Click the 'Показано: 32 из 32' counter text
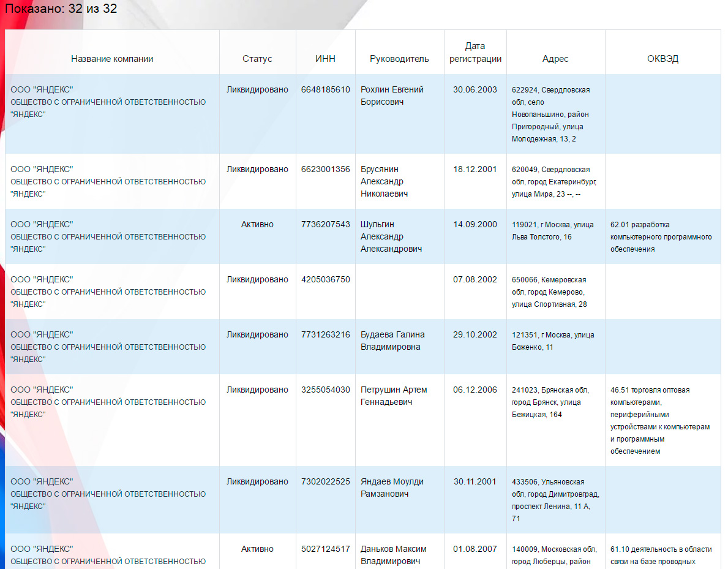Image resolution: width=728 pixels, height=569 pixels. click(61, 9)
